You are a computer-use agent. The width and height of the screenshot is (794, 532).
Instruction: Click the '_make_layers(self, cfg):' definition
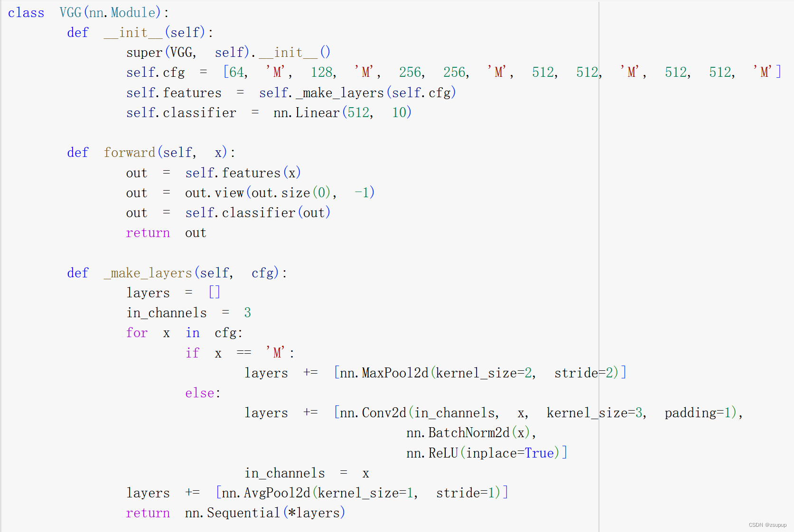point(196,273)
